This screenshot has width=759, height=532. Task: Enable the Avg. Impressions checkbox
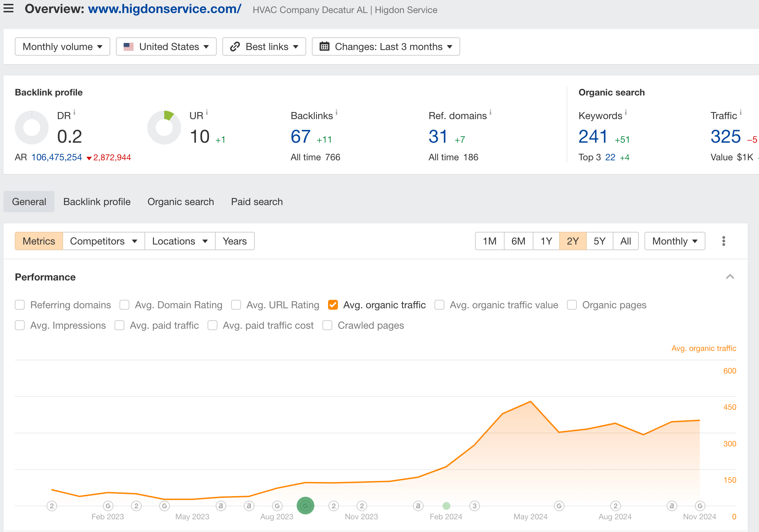tap(20, 325)
